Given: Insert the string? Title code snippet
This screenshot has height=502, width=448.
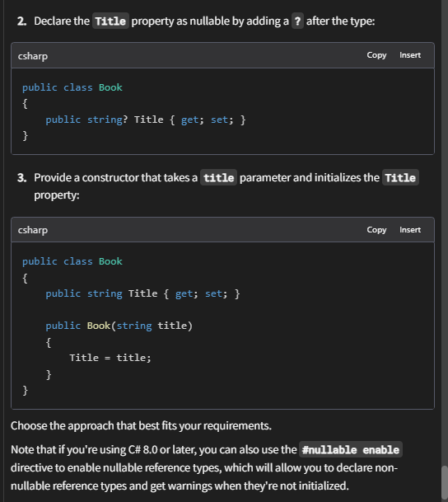Looking at the screenshot, I should [x=410, y=55].
